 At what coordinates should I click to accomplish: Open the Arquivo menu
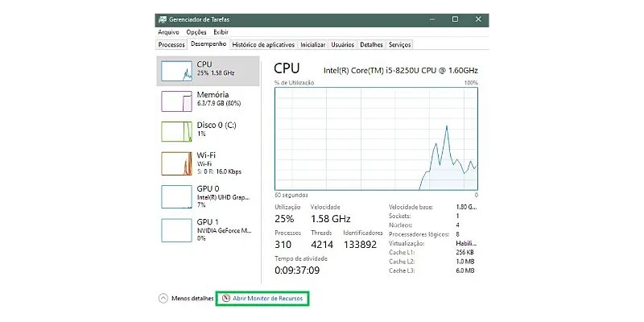[x=168, y=32]
